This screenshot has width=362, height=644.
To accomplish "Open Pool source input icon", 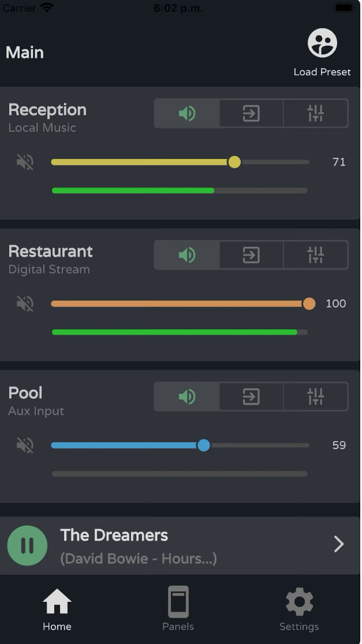I will (251, 397).
